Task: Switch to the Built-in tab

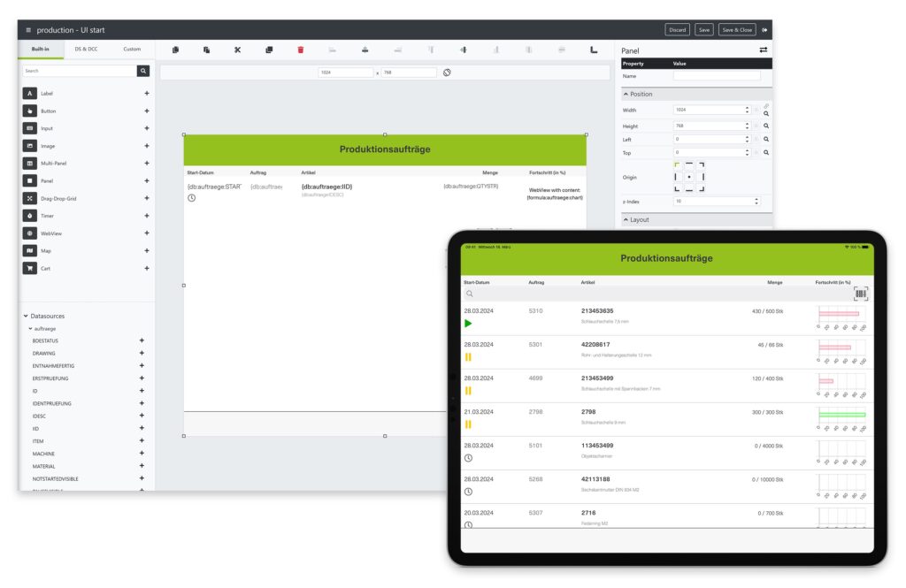Action: tap(41, 50)
